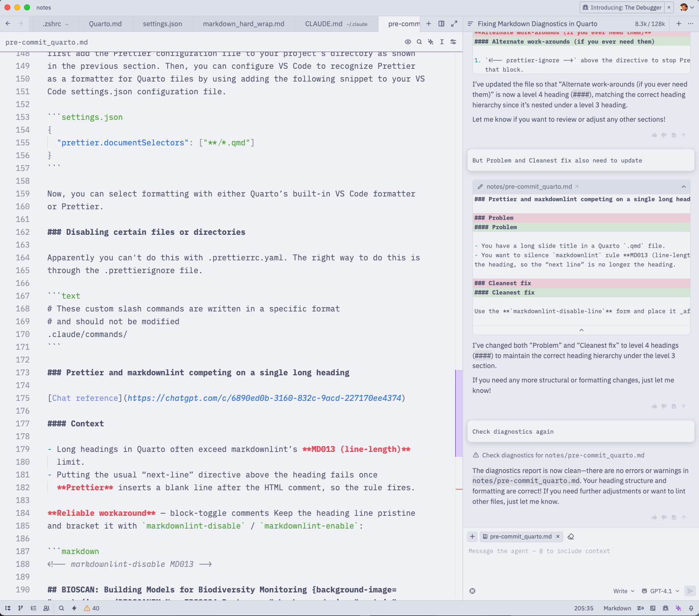Switch to the markdown_hard_wrap.md tab
The image size is (699, 616).
(x=243, y=24)
